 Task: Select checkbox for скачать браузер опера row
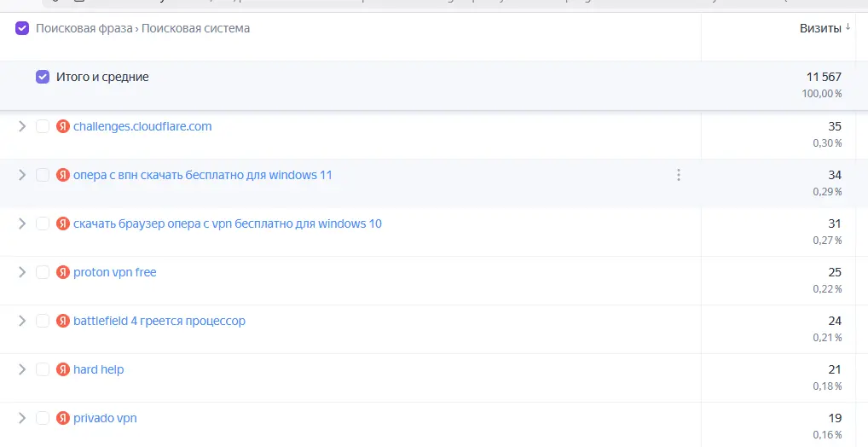point(43,223)
